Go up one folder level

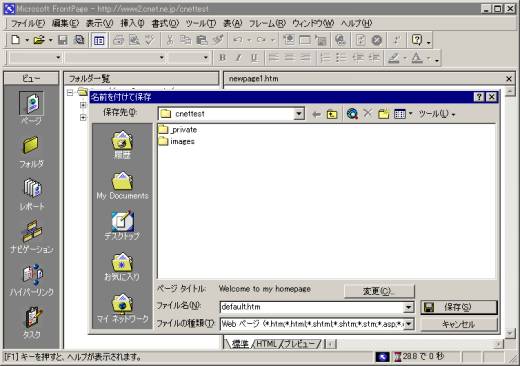point(332,114)
